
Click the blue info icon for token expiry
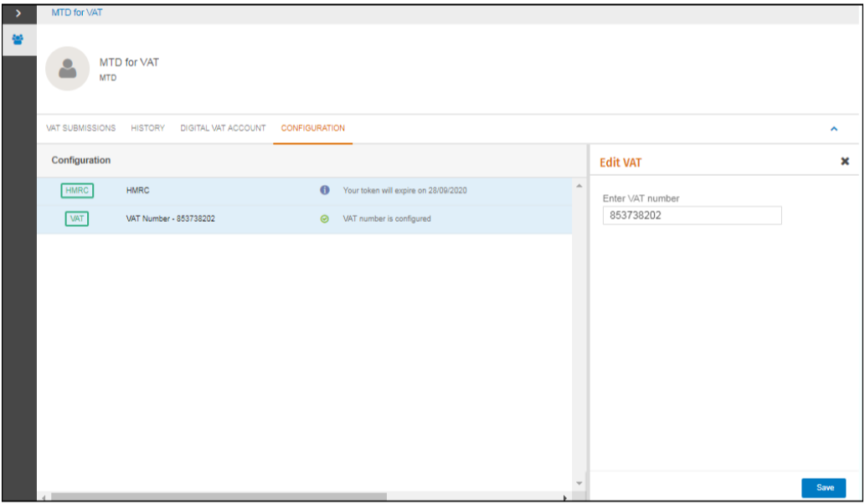pos(324,190)
